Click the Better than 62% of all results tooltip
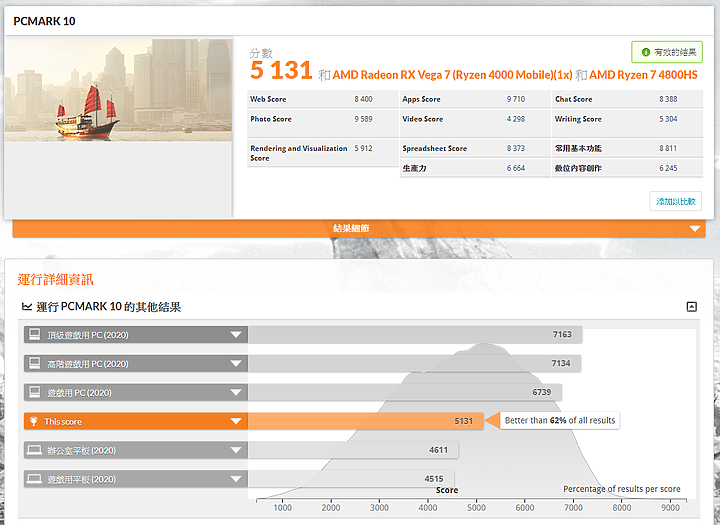This screenshot has width=720, height=525. tap(560, 420)
